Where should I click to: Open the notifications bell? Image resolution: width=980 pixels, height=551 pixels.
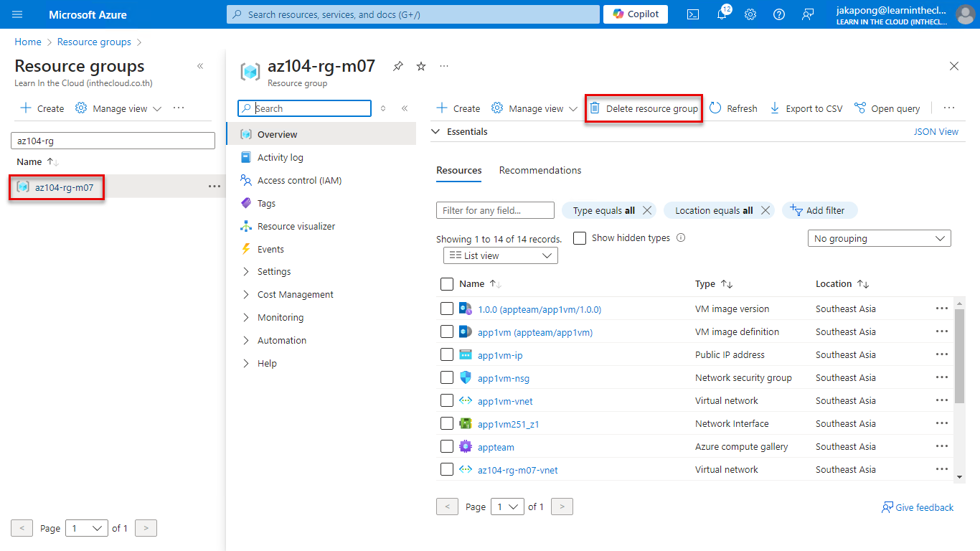coord(722,14)
